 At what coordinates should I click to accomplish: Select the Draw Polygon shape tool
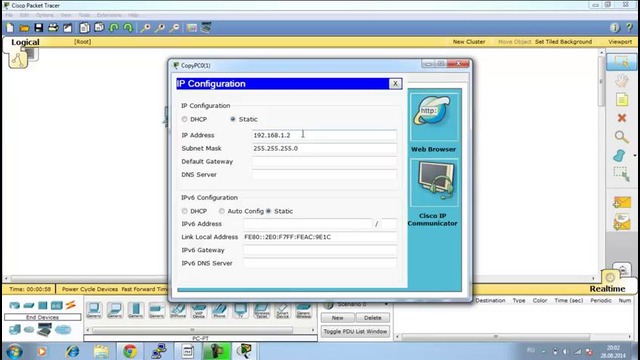[620, 156]
